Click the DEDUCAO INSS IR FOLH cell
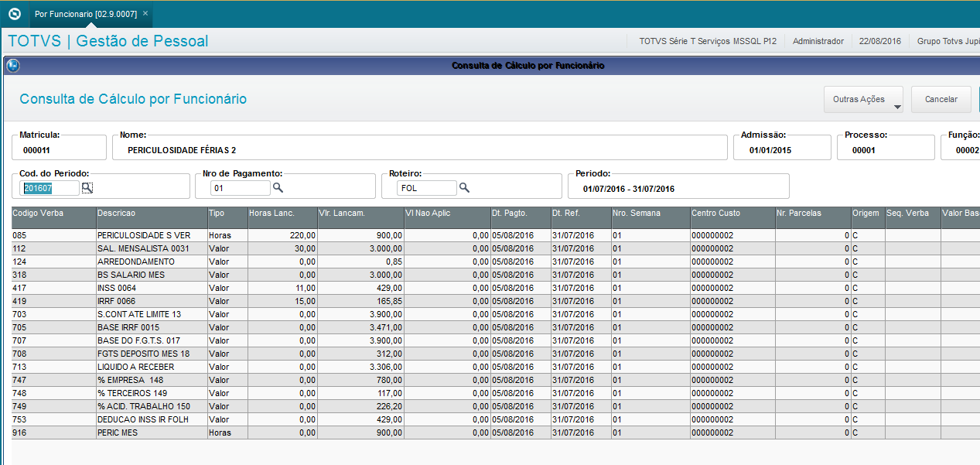Screen dimensions: 980x465 point(152,419)
